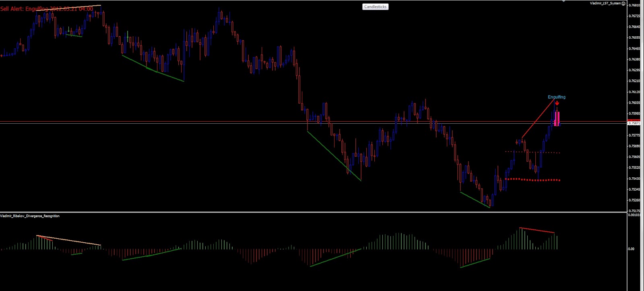The height and width of the screenshot is (291, 644).
Task: Click the Candlesticks tooltip label
Action: click(376, 7)
